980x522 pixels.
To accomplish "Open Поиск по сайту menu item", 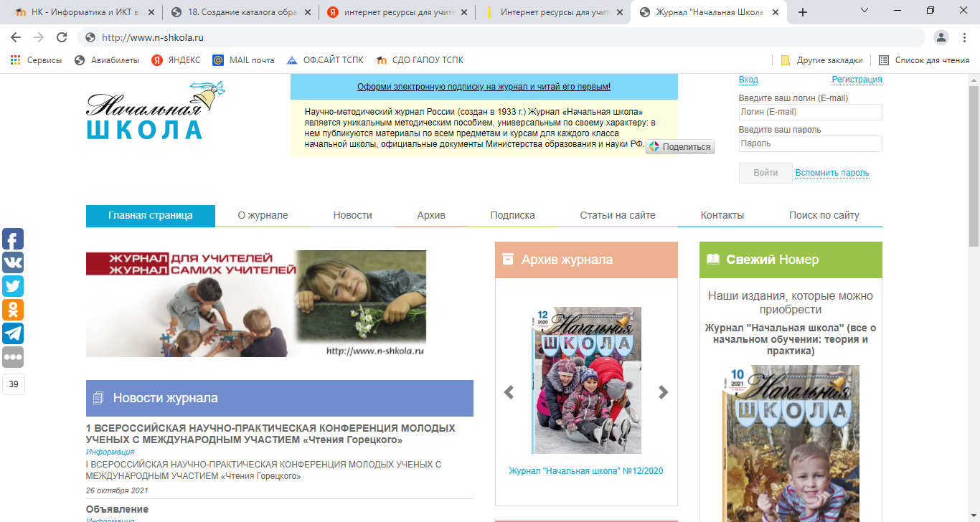I will pos(824,215).
